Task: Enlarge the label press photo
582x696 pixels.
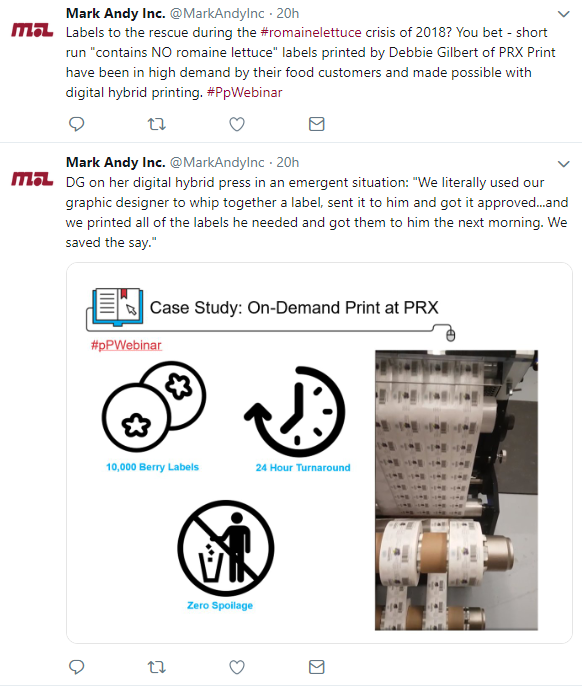Action: [x=456, y=490]
